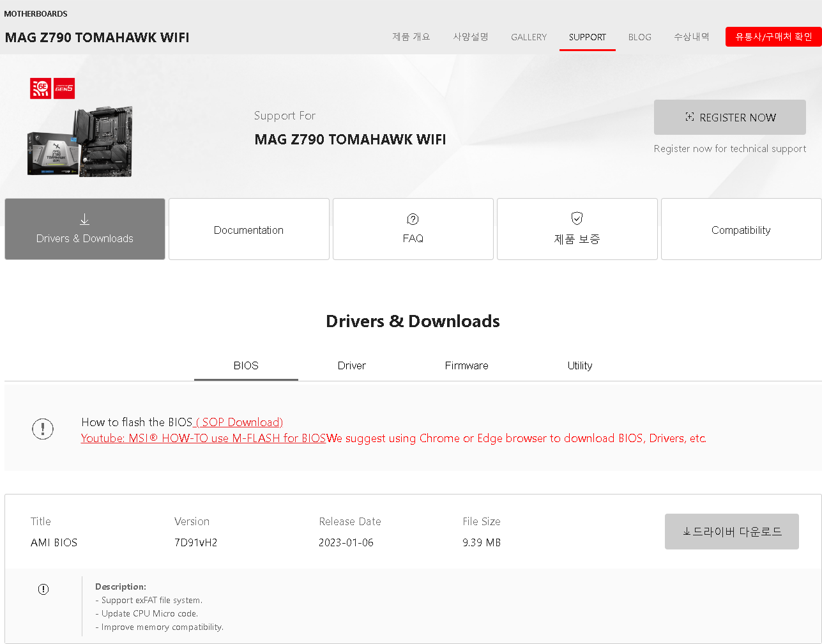
Task: Click the 'Support exFAT file system' line
Action: pos(149,600)
